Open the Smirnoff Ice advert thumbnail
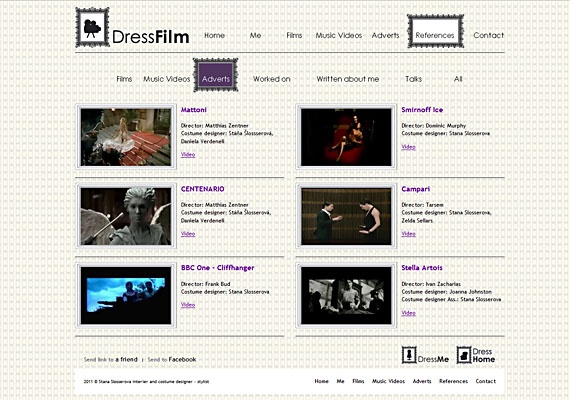The height and width of the screenshot is (400, 570). click(x=346, y=137)
